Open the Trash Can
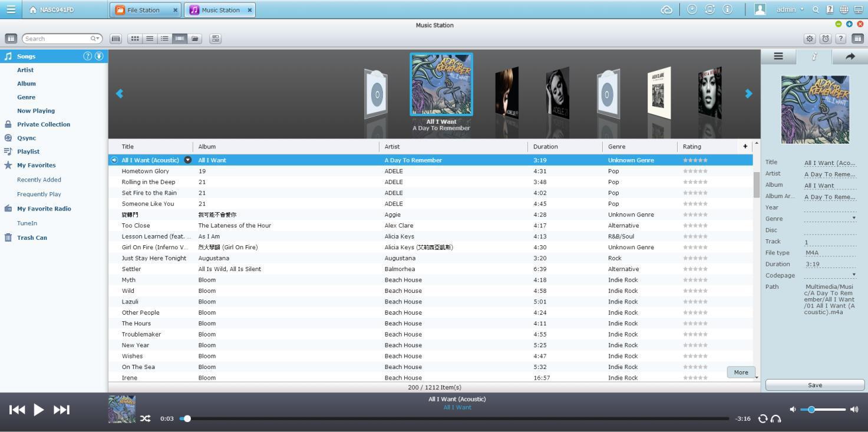This screenshot has height=432, width=868. 32,238
